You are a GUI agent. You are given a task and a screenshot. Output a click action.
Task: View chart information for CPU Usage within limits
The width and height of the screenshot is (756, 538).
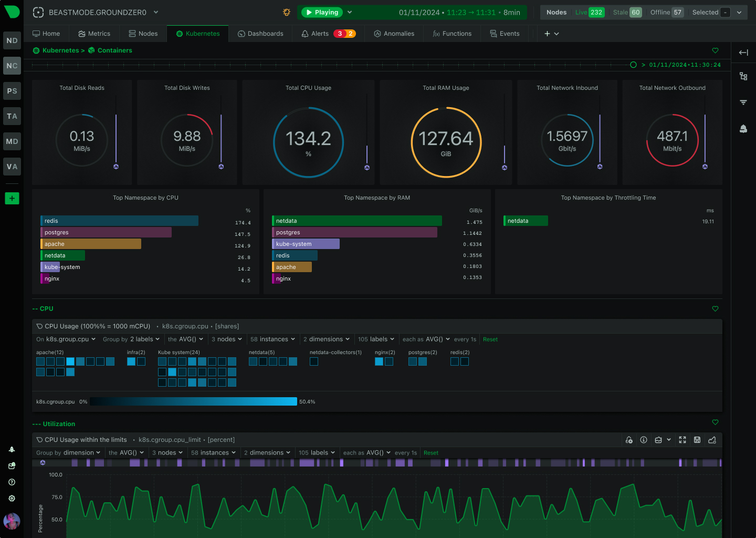pyautogui.click(x=644, y=440)
